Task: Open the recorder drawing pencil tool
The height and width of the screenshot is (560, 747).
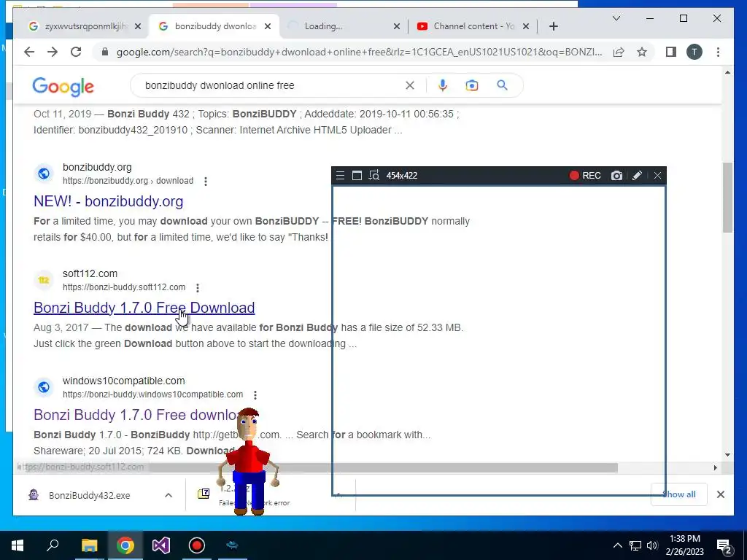Action: pyautogui.click(x=637, y=175)
